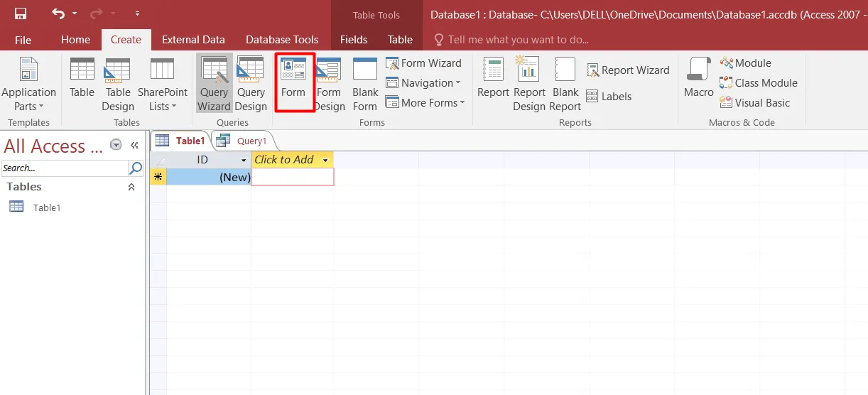
Task: Open the Click to Add column dropdown
Action: [325, 160]
